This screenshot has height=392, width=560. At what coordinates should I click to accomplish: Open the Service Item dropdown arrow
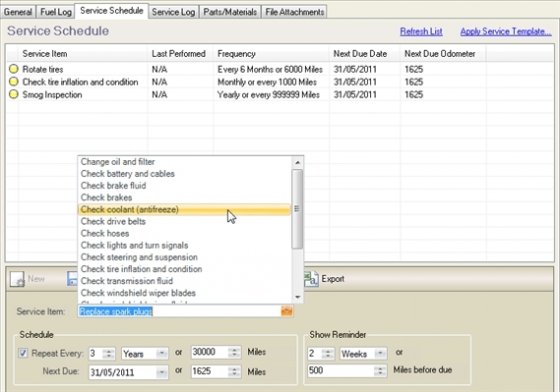(x=287, y=311)
